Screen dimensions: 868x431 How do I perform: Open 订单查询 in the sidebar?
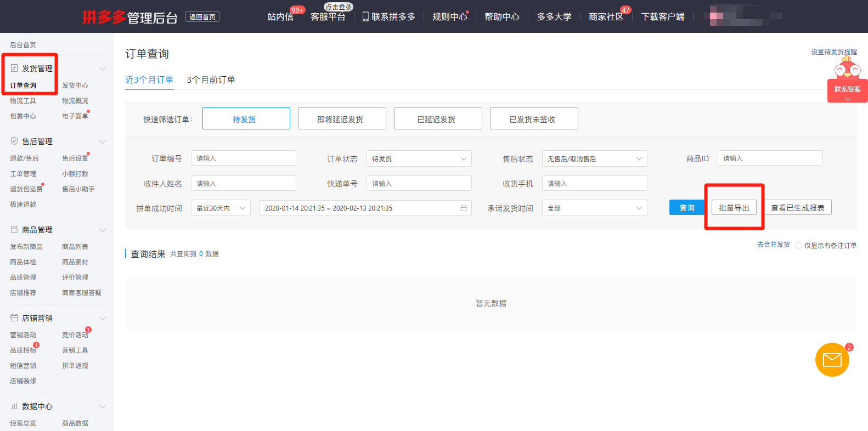click(x=23, y=86)
